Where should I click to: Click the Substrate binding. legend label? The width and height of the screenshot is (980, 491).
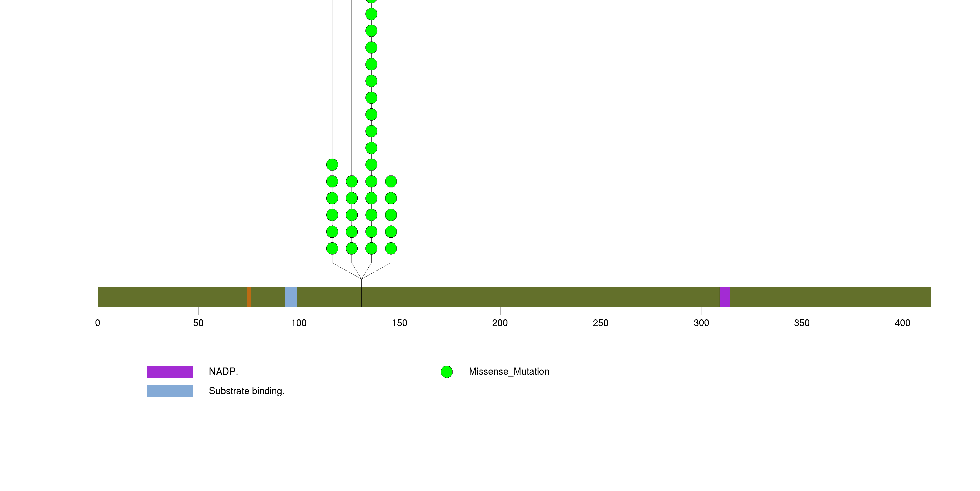246,391
